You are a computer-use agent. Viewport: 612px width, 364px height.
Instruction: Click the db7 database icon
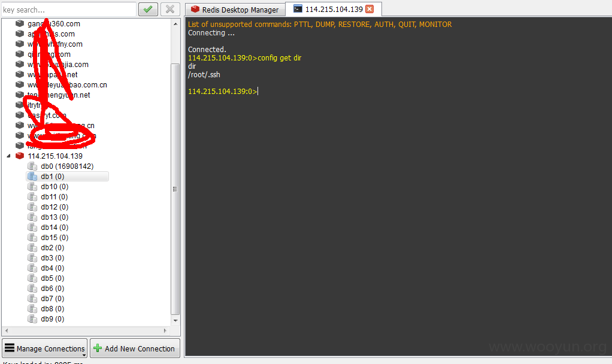[x=32, y=299]
